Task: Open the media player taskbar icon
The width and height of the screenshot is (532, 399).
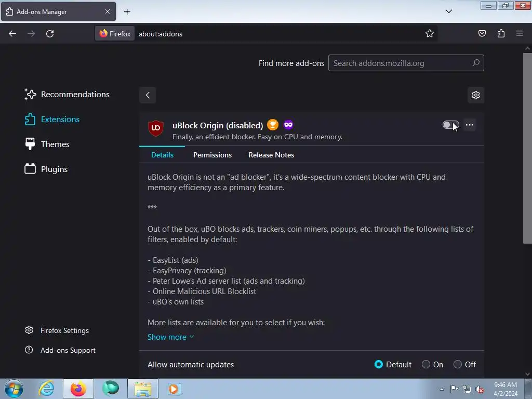Action: click(175, 389)
